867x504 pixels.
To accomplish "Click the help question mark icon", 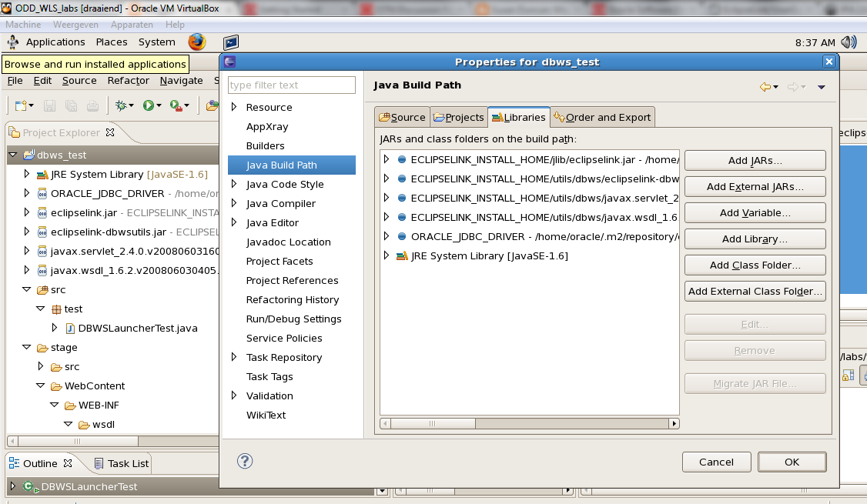I will click(x=245, y=461).
